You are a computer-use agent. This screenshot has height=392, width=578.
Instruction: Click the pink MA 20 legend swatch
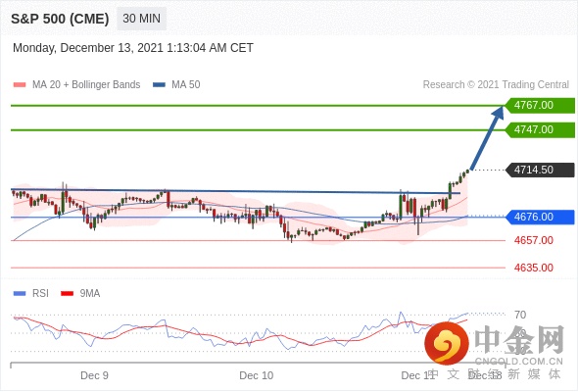click(20, 85)
